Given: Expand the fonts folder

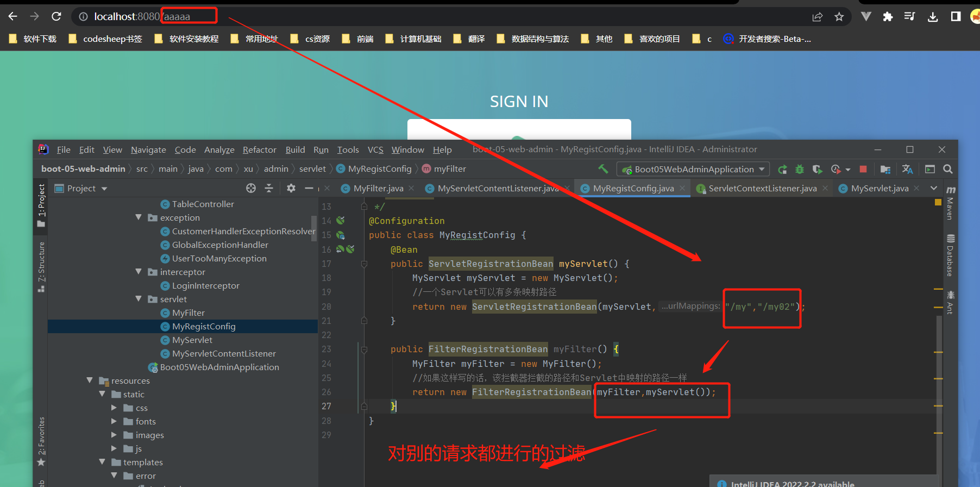Looking at the screenshot, I should pyautogui.click(x=114, y=421).
